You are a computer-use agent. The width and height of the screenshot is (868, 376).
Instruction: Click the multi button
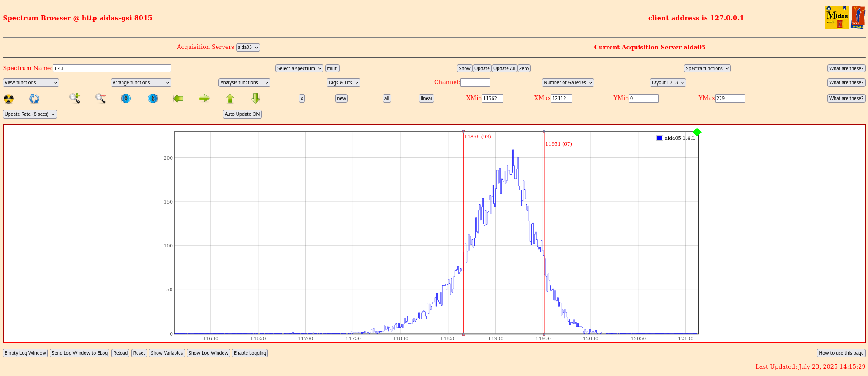(332, 68)
